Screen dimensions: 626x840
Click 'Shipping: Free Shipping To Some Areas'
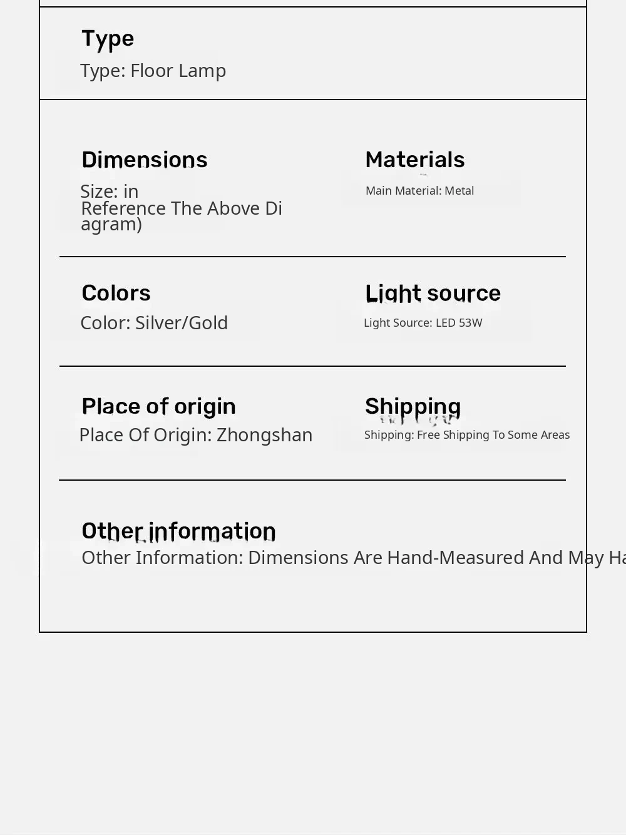coord(466,435)
